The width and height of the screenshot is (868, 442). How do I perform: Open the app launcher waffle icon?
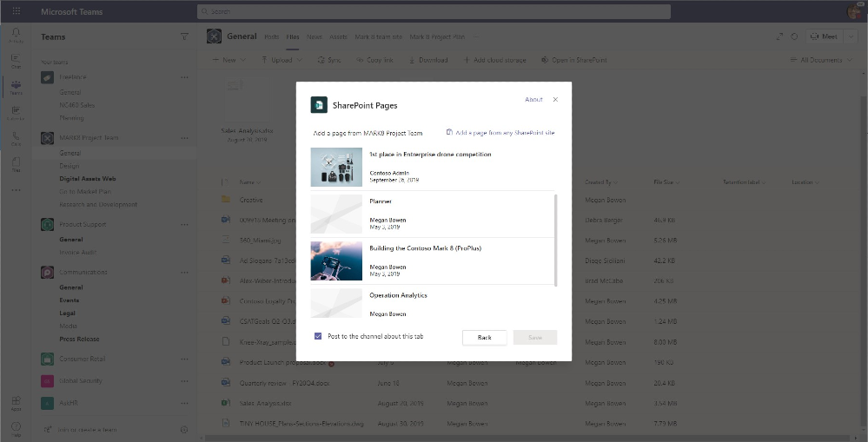(16, 11)
